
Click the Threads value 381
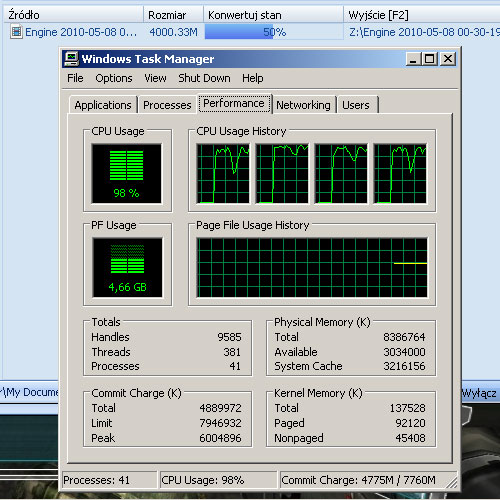(232, 352)
